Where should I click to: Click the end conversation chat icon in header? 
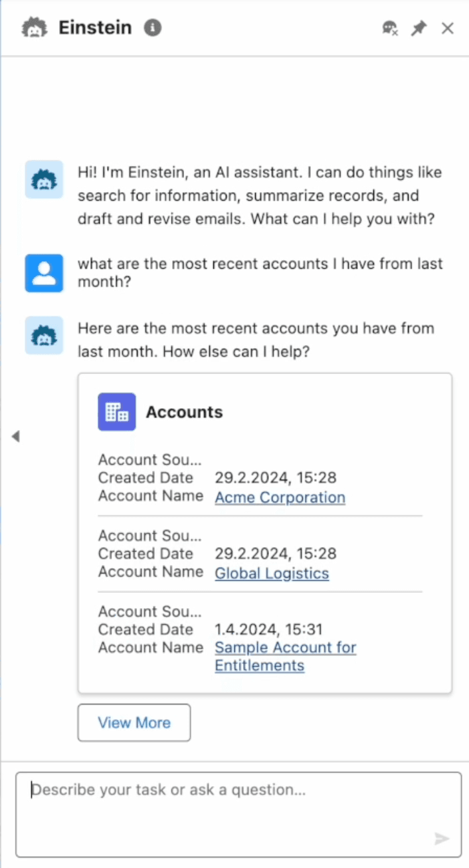(390, 28)
